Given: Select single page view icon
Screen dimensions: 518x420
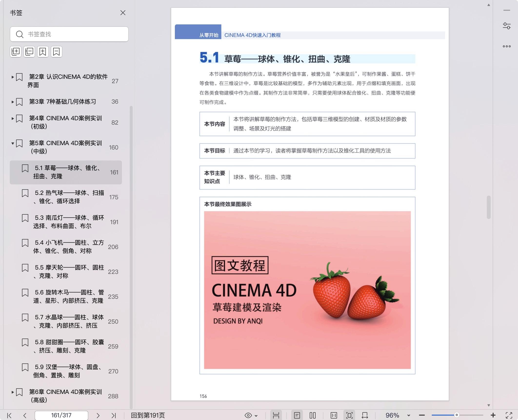Looking at the screenshot, I should (x=297, y=415).
